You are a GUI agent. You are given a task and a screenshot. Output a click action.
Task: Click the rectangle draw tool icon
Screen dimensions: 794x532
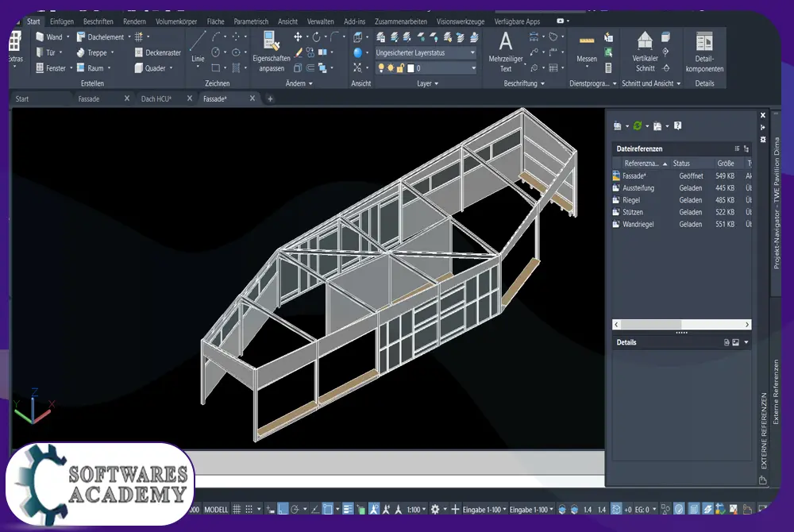[x=216, y=67]
